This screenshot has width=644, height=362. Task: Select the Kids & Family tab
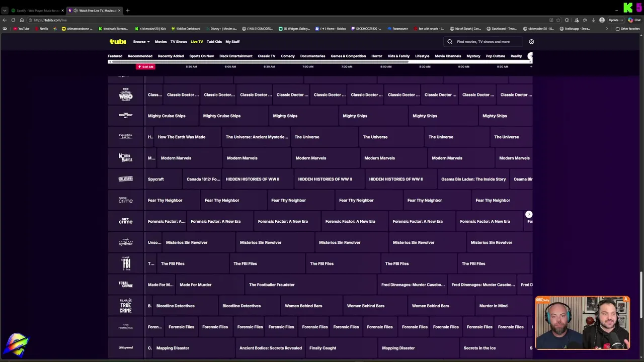coord(398,56)
